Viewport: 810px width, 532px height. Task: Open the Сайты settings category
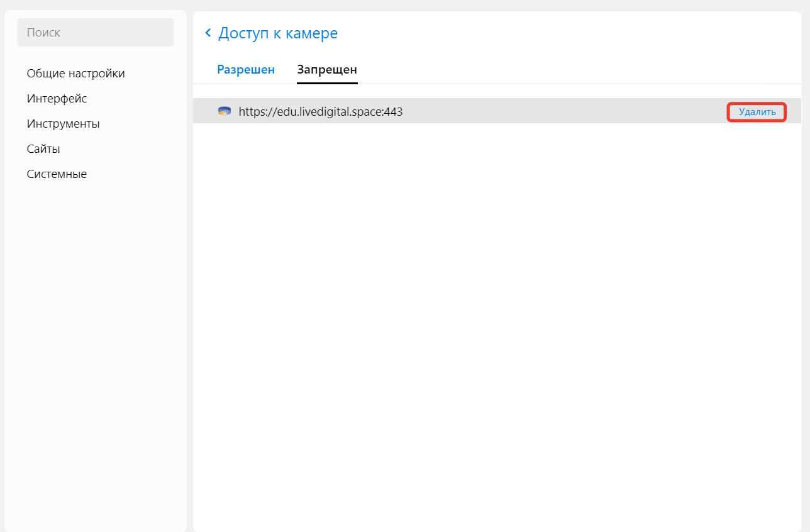pyautogui.click(x=43, y=149)
